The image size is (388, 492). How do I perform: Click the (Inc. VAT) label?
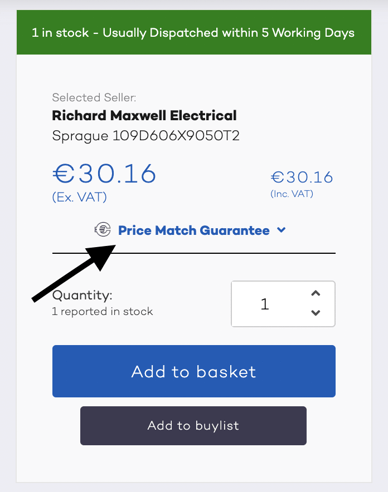click(292, 194)
